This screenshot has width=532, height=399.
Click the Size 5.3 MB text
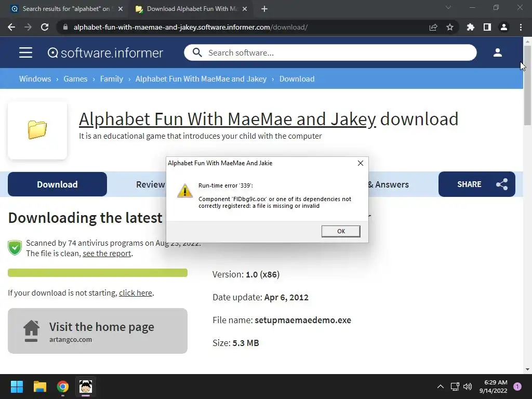click(x=236, y=343)
